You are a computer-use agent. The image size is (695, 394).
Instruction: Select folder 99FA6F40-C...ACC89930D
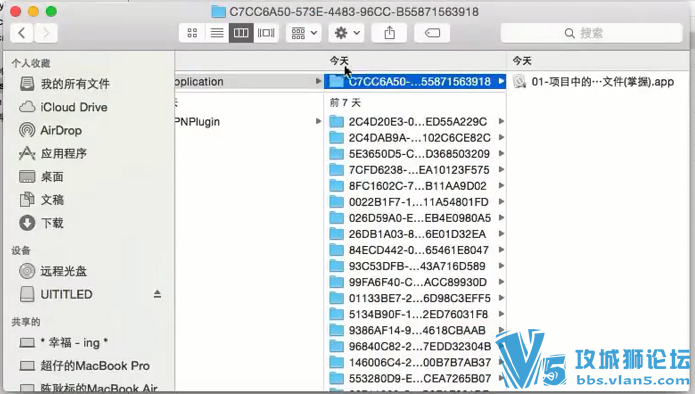click(415, 282)
